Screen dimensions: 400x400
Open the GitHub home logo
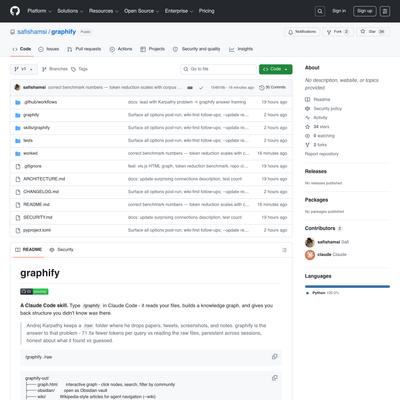15,11
